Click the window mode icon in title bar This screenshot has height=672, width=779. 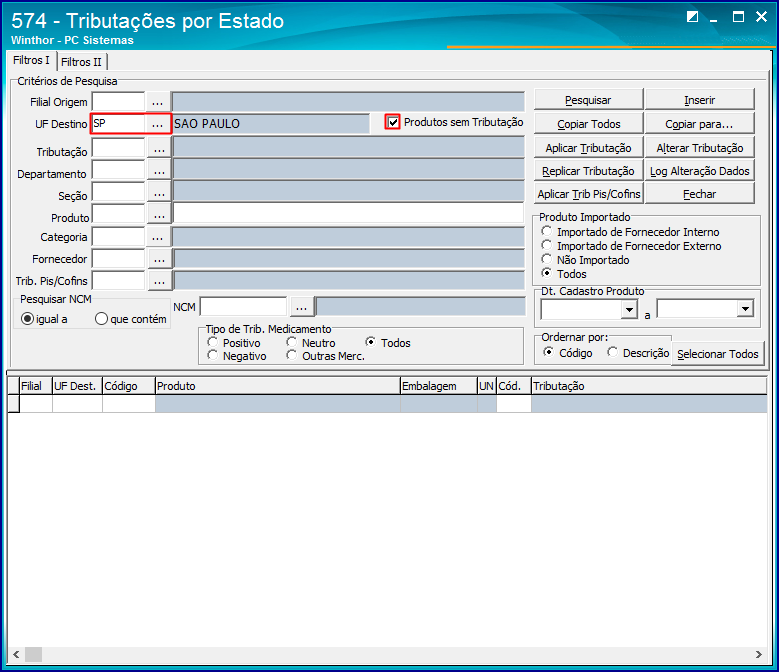(x=693, y=17)
